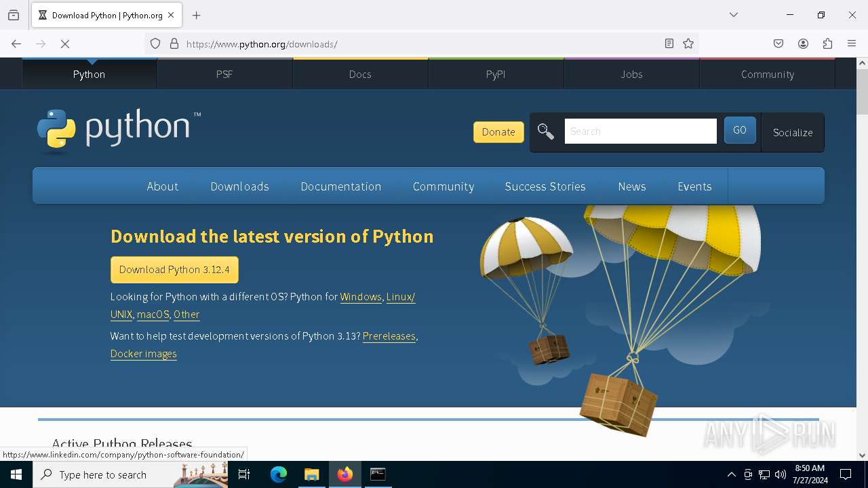Open the Success Stories menu
868x488 pixels.
tap(545, 186)
